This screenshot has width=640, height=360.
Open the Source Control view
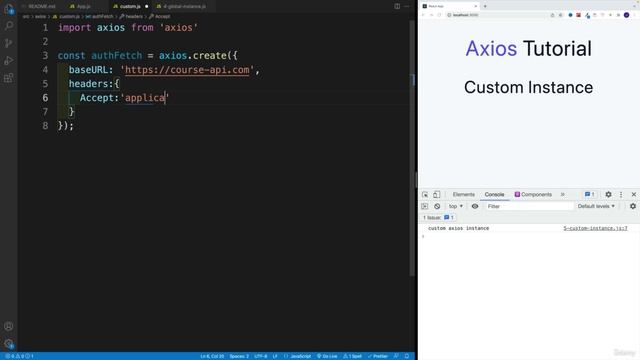click(x=9, y=43)
